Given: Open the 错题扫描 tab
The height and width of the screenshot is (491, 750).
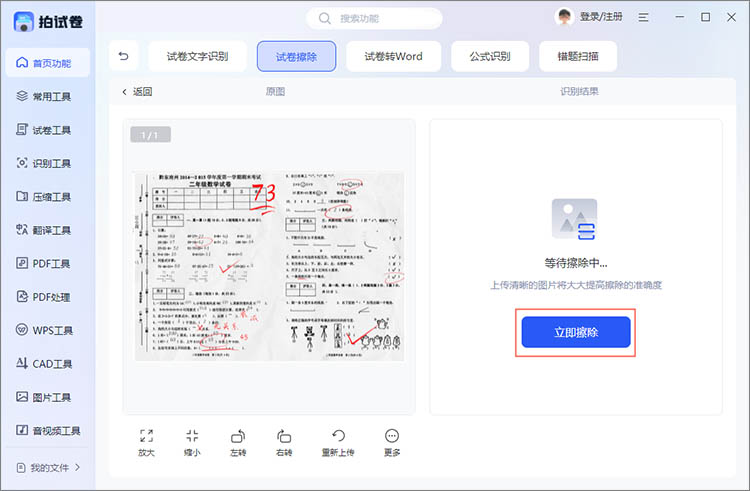Looking at the screenshot, I should click(x=577, y=56).
